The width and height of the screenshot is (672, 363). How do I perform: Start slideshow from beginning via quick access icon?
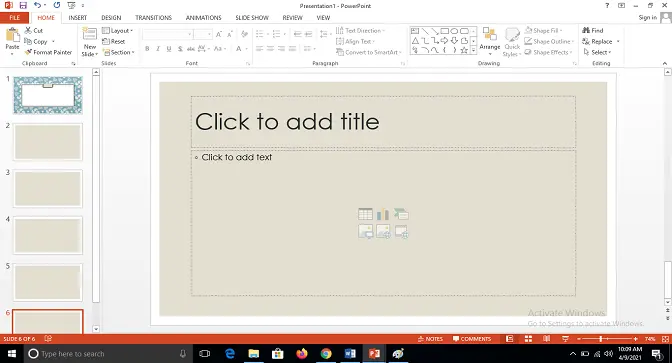pyautogui.click(x=72, y=6)
